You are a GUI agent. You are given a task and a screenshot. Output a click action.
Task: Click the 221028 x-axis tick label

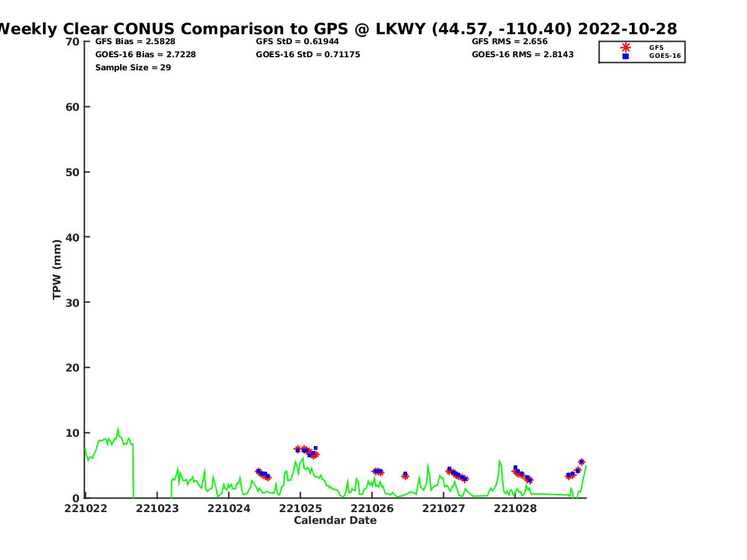(515, 508)
